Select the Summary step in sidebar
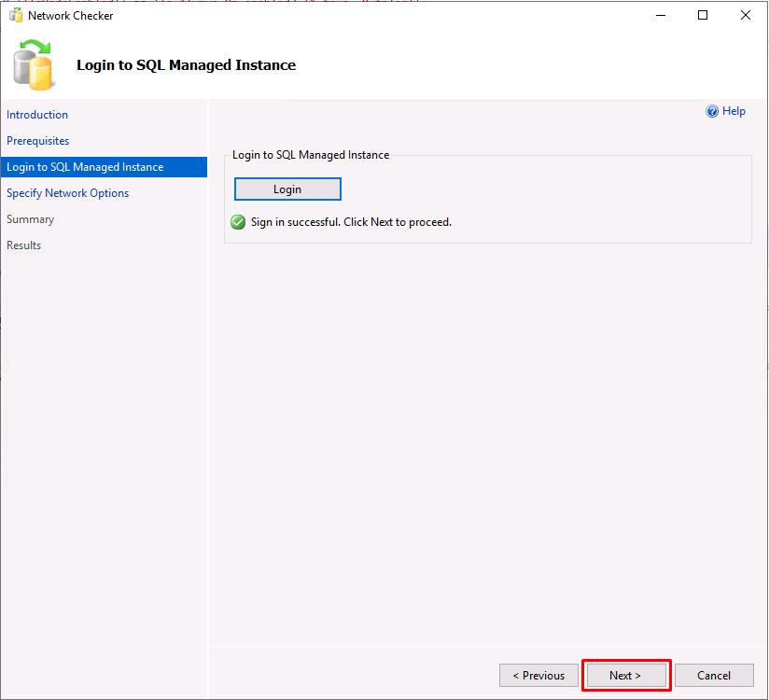 click(31, 219)
